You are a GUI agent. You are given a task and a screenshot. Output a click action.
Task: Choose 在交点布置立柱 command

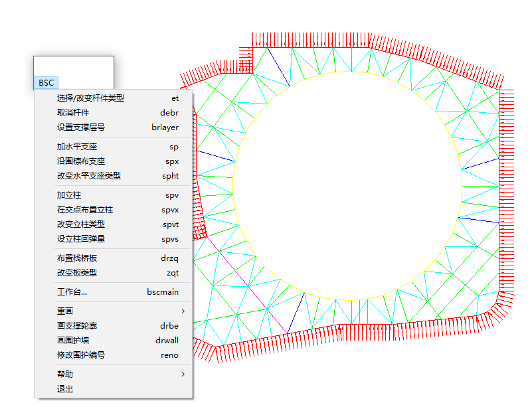click(x=85, y=210)
